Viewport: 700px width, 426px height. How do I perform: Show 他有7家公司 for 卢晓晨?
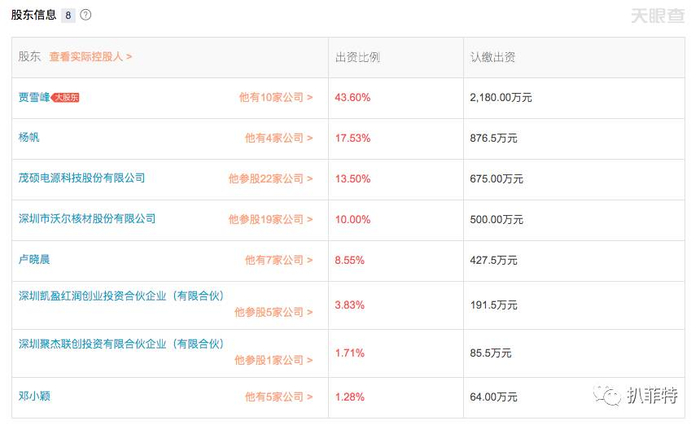(278, 260)
